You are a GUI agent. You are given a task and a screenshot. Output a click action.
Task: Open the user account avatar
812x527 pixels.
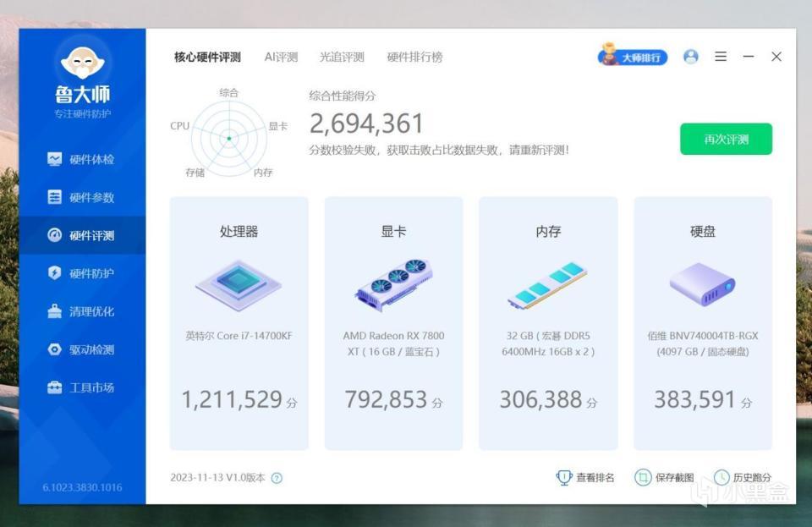pyautogui.click(x=691, y=56)
